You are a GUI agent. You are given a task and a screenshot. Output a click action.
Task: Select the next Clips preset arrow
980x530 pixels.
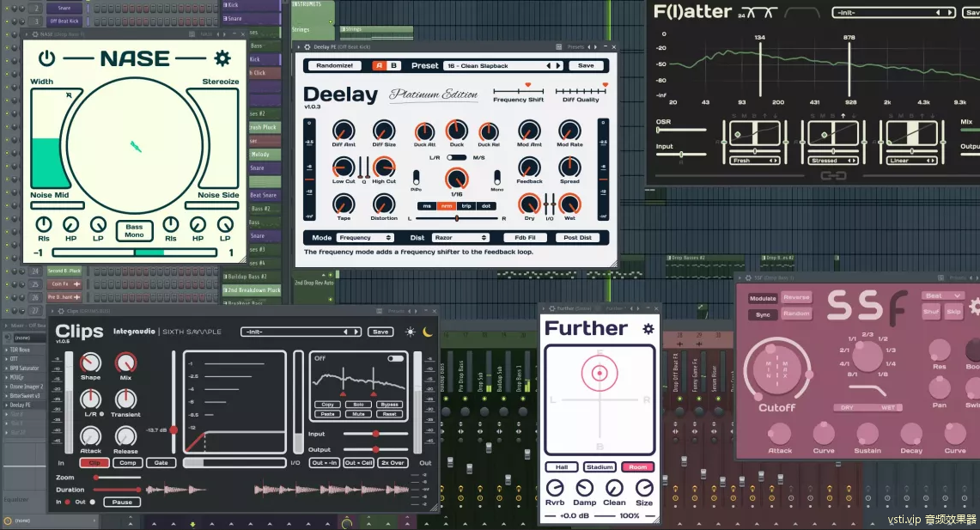(x=356, y=332)
